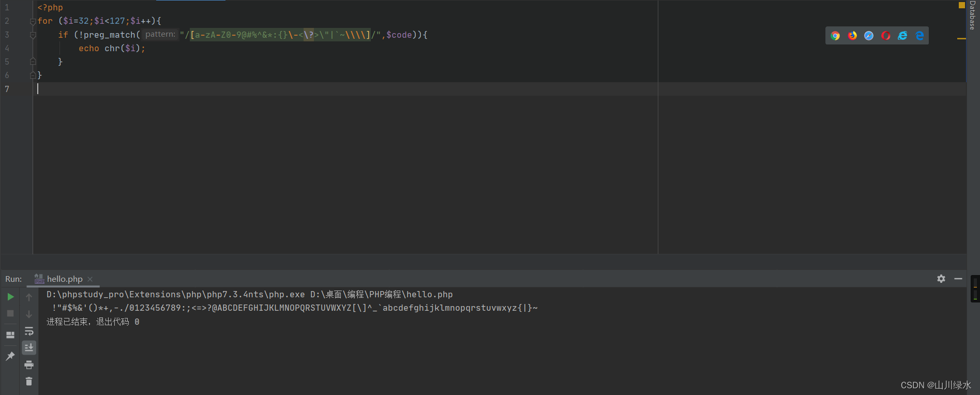Screen dimensions: 980x395
Task: Click the Down stack trace arrow
Action: click(29, 314)
